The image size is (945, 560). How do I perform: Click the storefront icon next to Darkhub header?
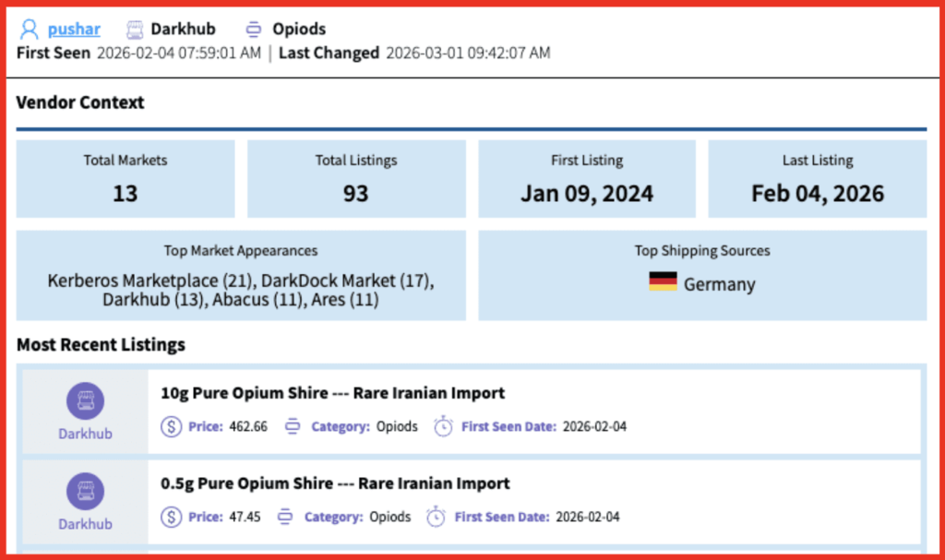136,30
